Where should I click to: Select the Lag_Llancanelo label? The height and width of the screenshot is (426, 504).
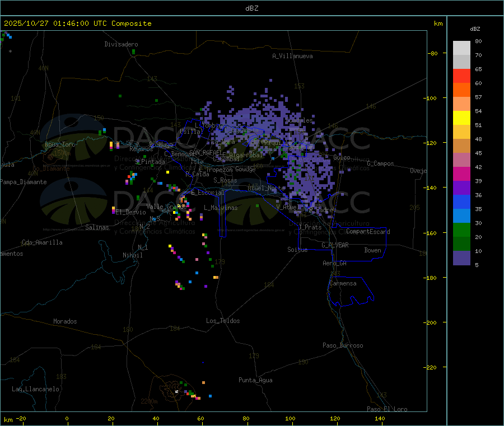(35, 388)
